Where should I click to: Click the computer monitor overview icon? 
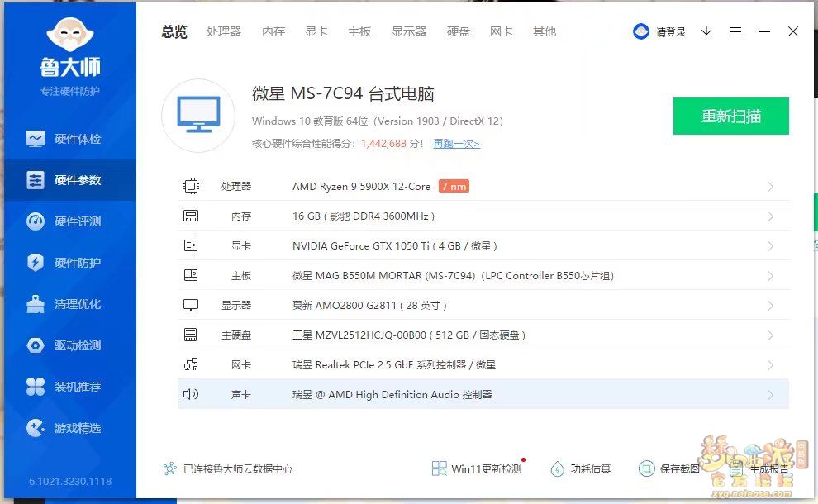click(x=198, y=116)
